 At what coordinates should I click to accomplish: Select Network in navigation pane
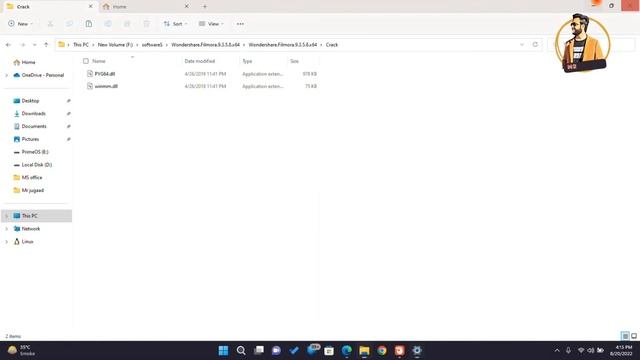[x=31, y=229]
